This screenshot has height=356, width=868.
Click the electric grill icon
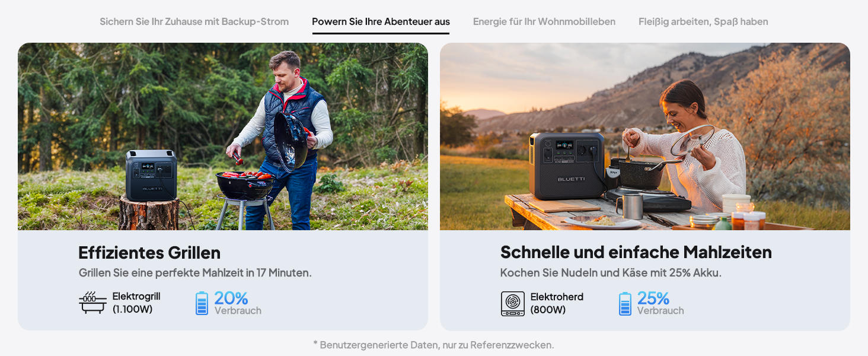(x=93, y=303)
